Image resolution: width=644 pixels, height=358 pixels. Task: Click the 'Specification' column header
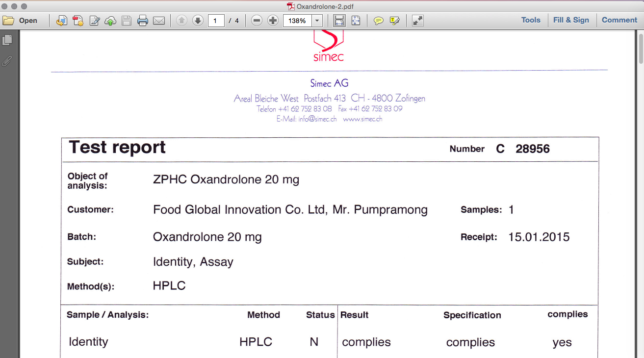[472, 315]
